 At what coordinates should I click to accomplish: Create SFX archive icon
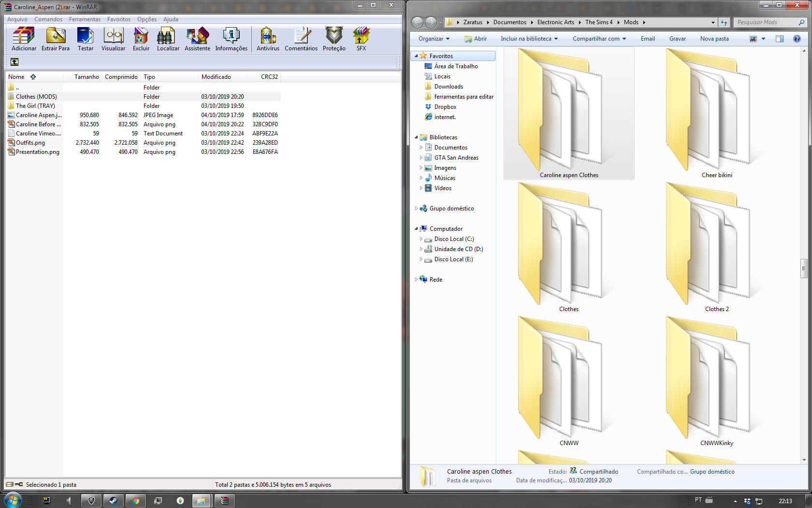(x=361, y=39)
